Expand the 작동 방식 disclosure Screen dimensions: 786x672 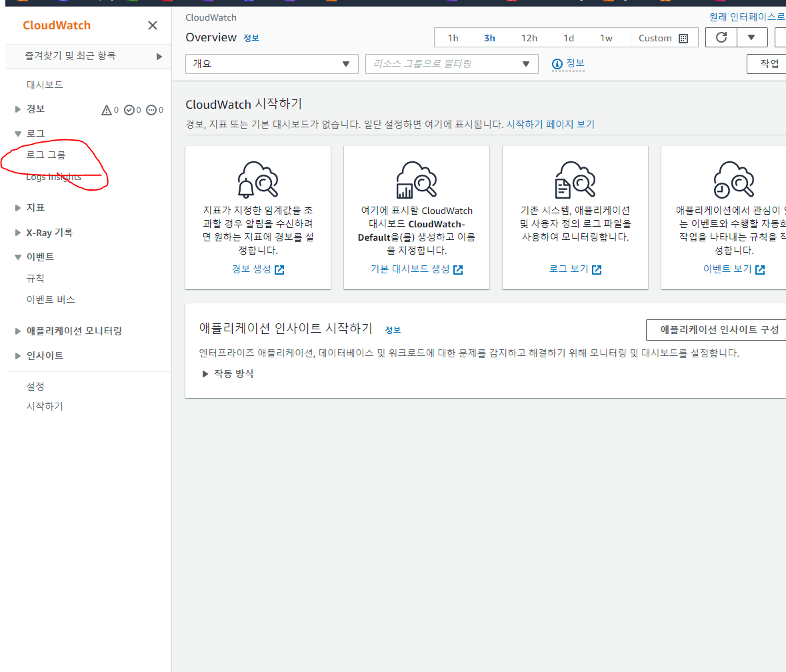pos(205,374)
